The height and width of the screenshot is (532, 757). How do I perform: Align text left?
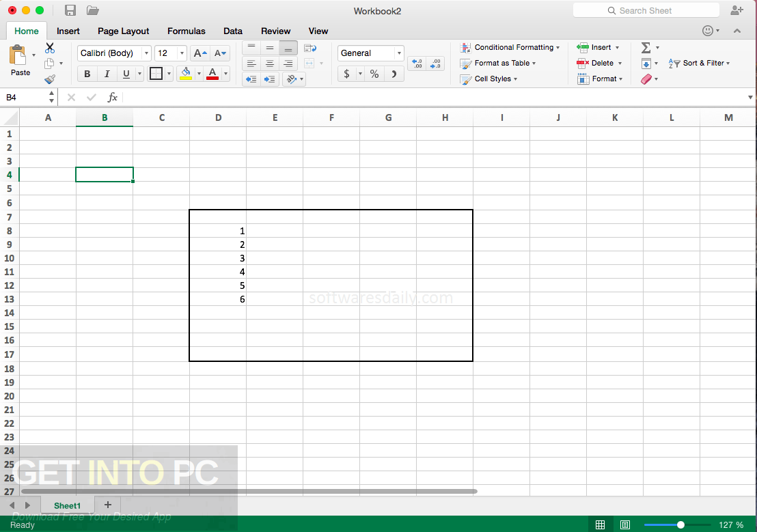click(x=251, y=64)
